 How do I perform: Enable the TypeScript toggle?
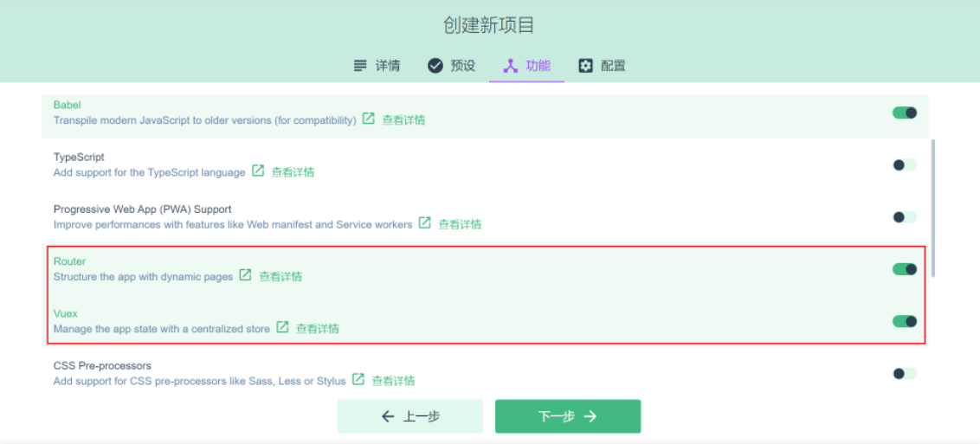[x=905, y=164]
